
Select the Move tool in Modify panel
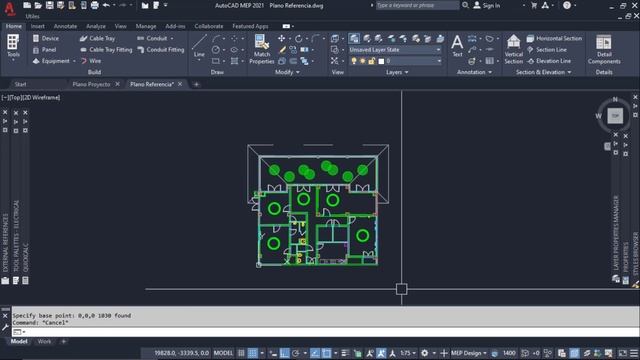[x=282, y=38]
